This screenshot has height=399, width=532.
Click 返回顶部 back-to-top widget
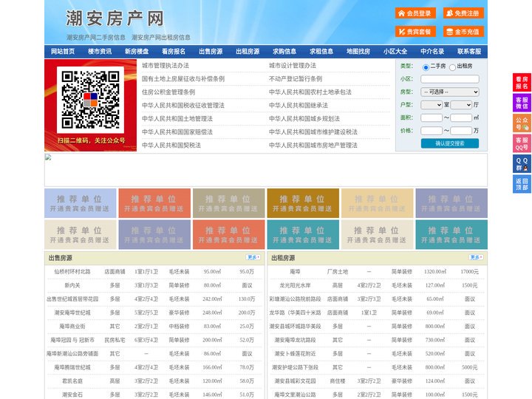tap(522, 184)
